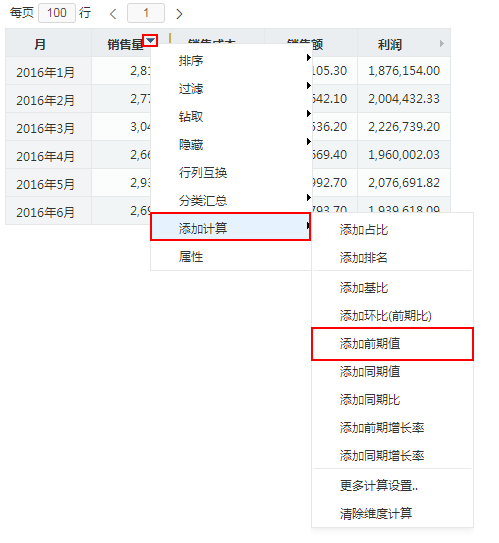Focus the rows-per-page input field
This screenshot has width=499, height=543.
coord(57,13)
